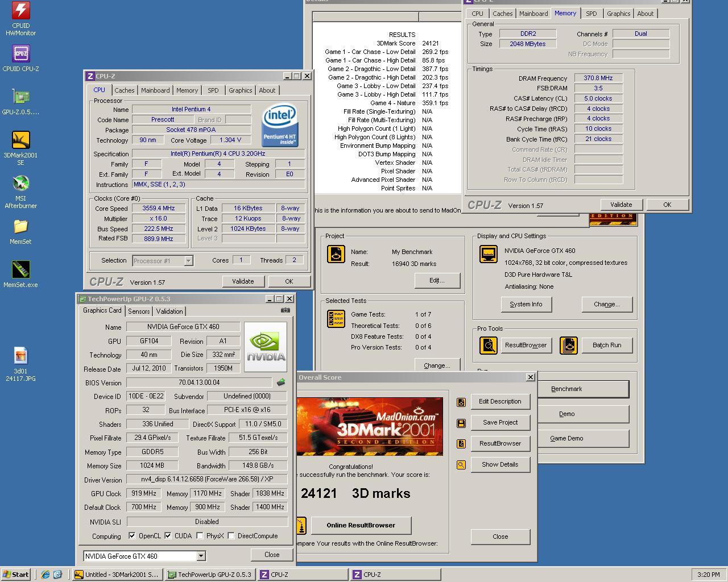728x582 pixels.
Task: Open Graphics tab in CPU-Z memory window
Action: click(618, 14)
